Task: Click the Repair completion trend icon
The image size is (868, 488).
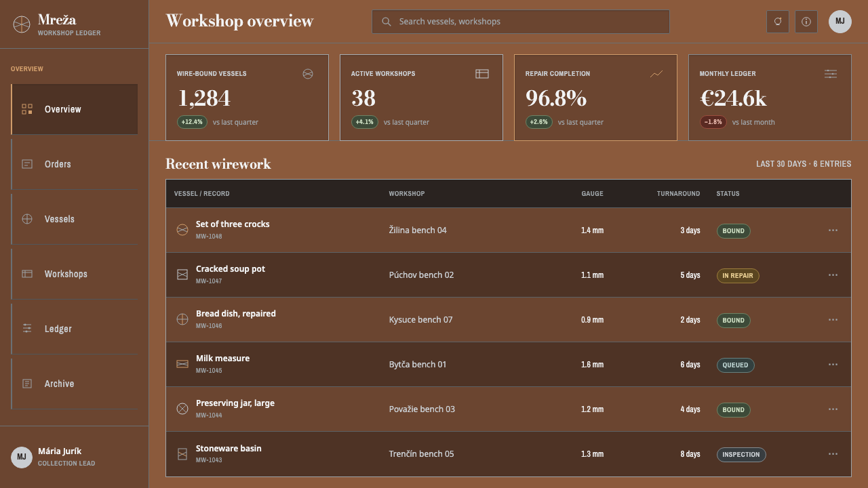Action: coord(656,74)
